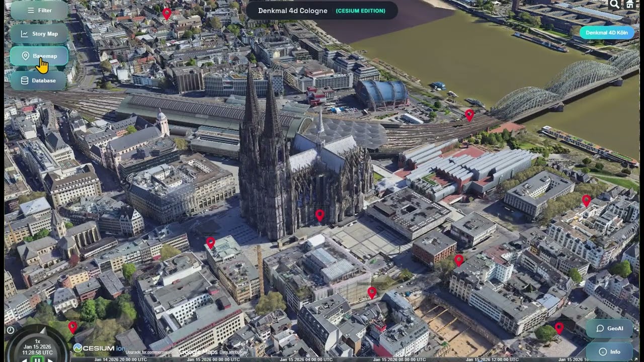The width and height of the screenshot is (644, 362).
Task: Click the chat bubble icon on GeoAI
Action: (x=600, y=328)
